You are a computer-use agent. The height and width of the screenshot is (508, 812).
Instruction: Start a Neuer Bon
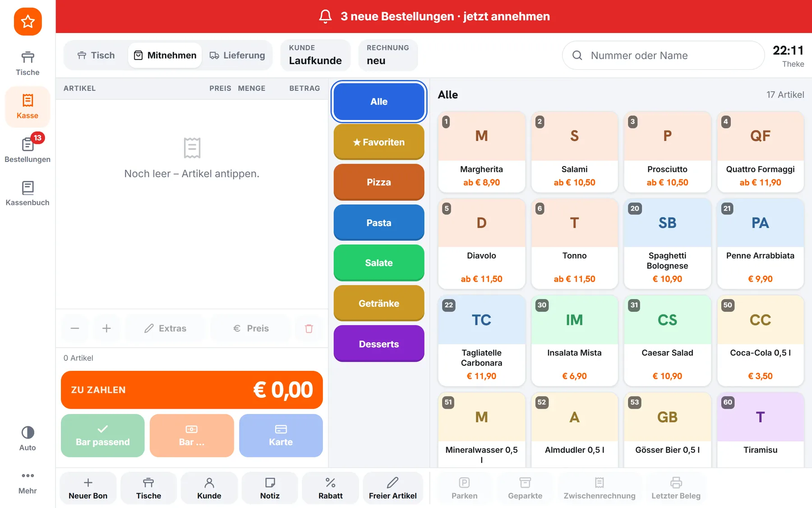[88, 488]
